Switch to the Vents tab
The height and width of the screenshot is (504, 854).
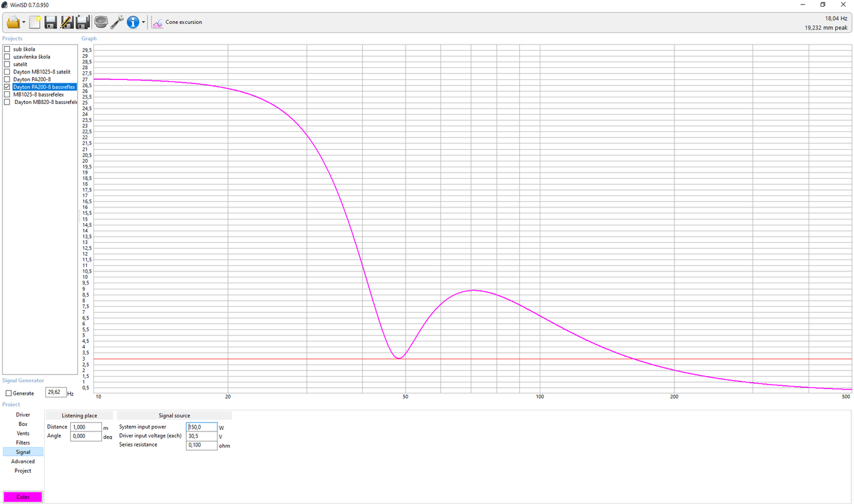pos(23,433)
